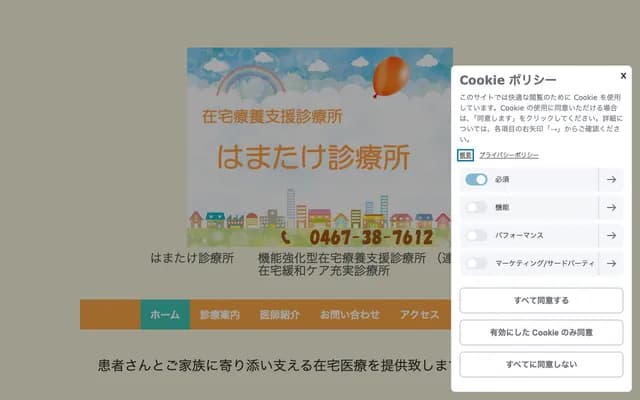Image resolution: width=640 pixels, height=400 pixels.
Task: Expand the マーケティング/サードパーティ details arrow
Action: pyautogui.click(x=610, y=264)
